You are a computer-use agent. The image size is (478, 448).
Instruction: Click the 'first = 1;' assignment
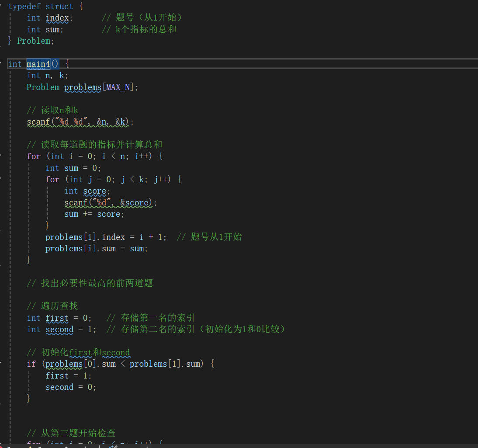point(68,375)
